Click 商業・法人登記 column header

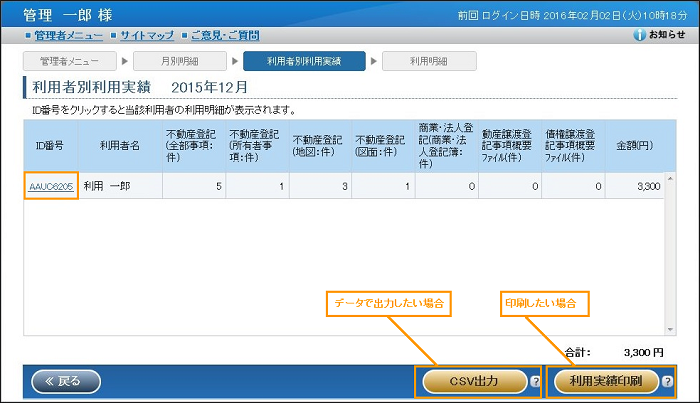tap(446, 145)
